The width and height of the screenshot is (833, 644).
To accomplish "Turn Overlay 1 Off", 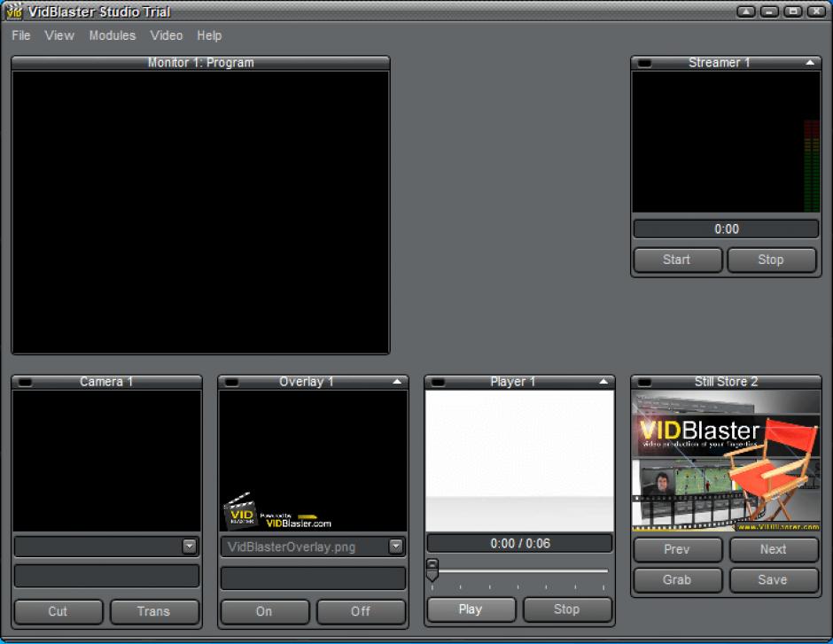I will (361, 611).
